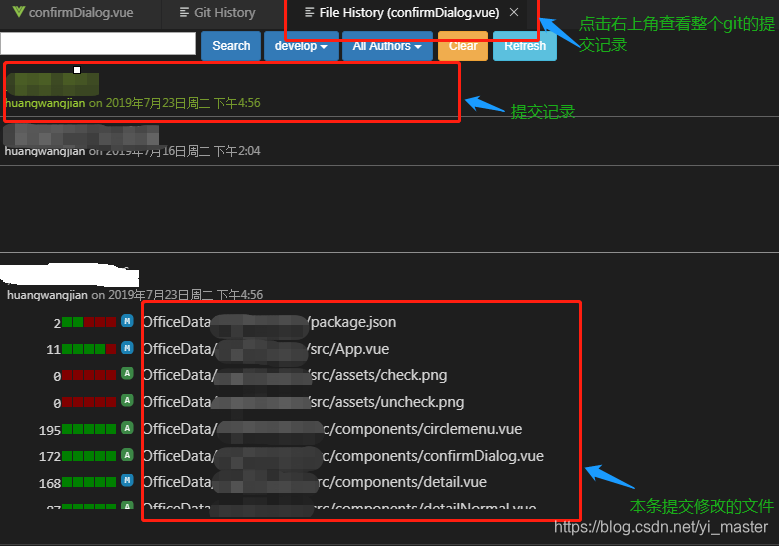The image size is (779, 546).
Task: Click the A added badge for circlemenu.vue
Action: click(x=127, y=428)
